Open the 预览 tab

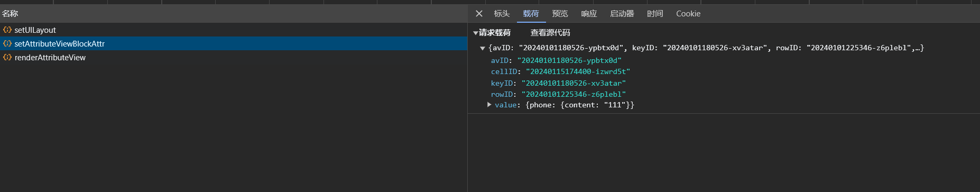560,14
